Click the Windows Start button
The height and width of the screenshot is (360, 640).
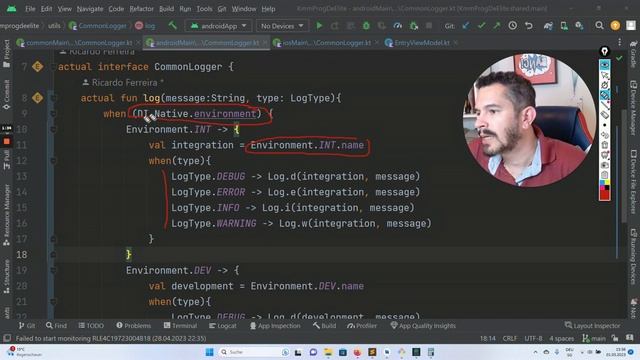click(x=209, y=352)
